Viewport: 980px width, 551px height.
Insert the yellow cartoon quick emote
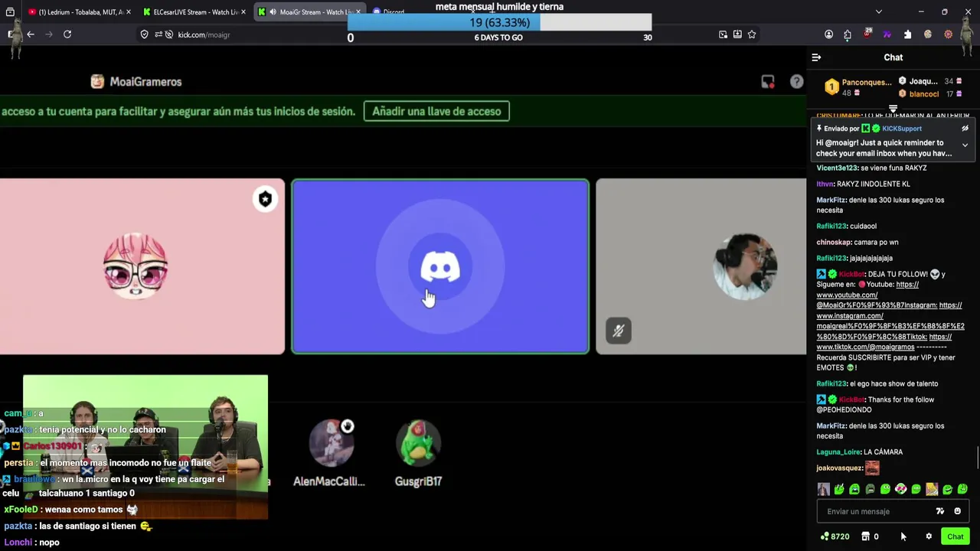click(932, 489)
